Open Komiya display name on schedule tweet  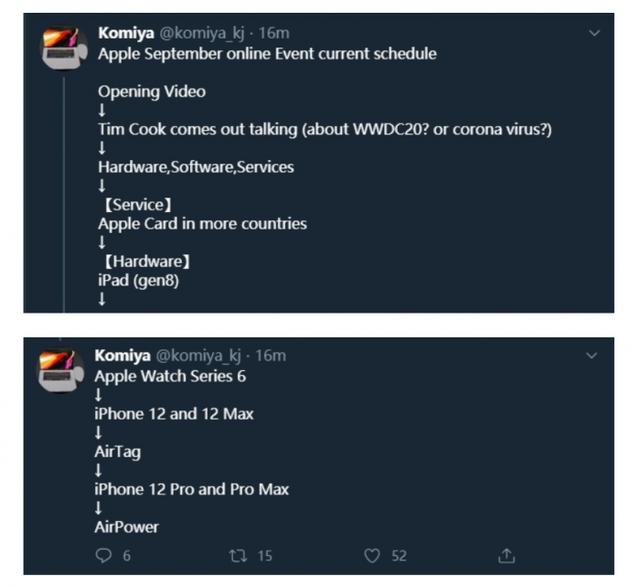click(125, 33)
